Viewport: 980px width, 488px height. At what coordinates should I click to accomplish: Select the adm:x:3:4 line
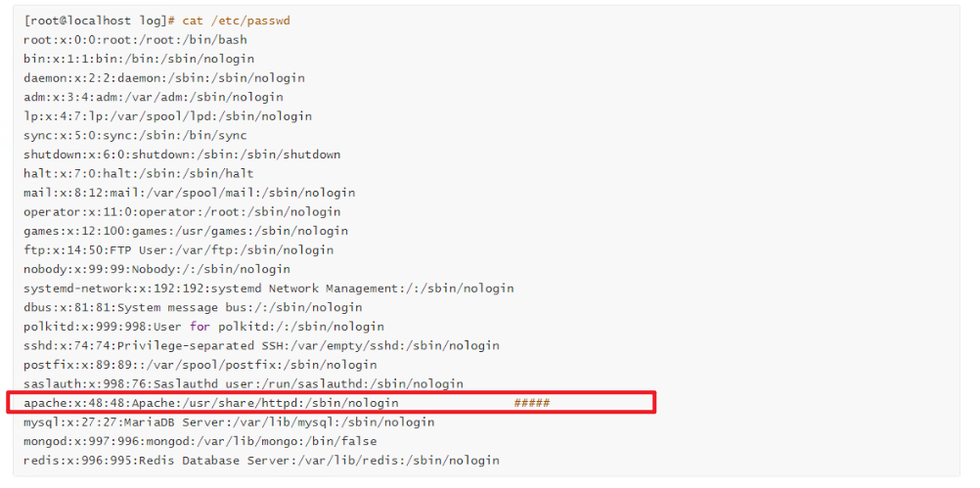154,97
